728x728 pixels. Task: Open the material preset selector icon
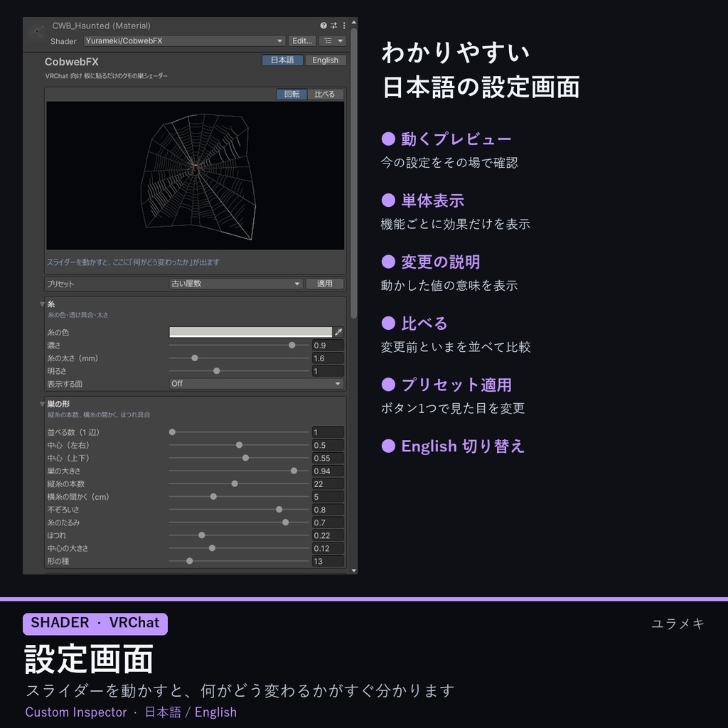pos(333,26)
